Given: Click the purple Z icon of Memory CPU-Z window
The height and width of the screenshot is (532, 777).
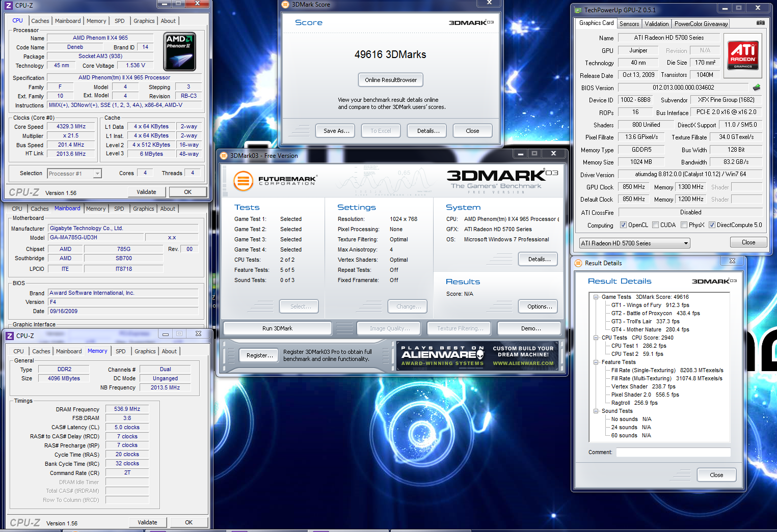Looking at the screenshot, I should point(9,336).
